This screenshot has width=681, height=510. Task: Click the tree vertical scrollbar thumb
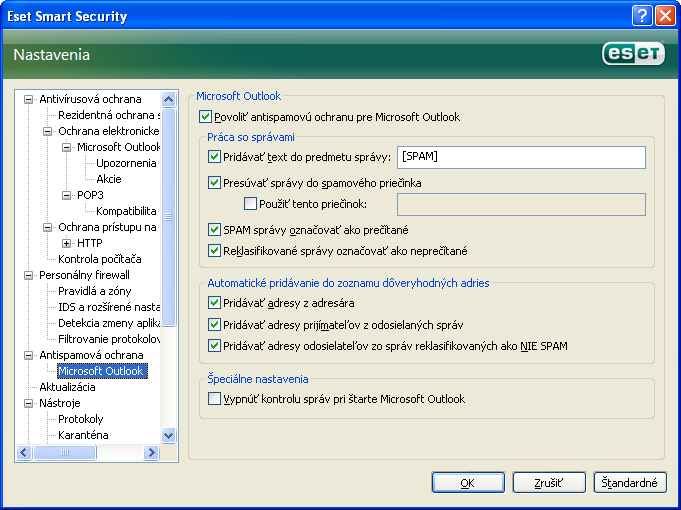[169, 217]
